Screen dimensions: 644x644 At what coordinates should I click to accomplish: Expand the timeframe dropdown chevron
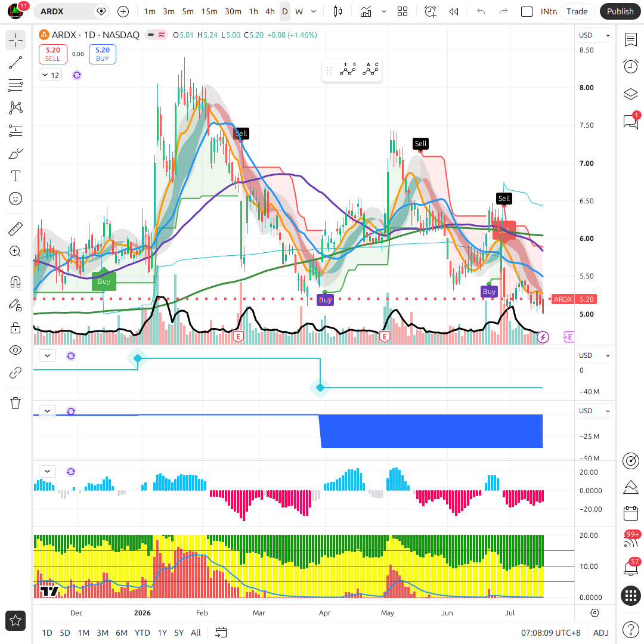tap(314, 11)
